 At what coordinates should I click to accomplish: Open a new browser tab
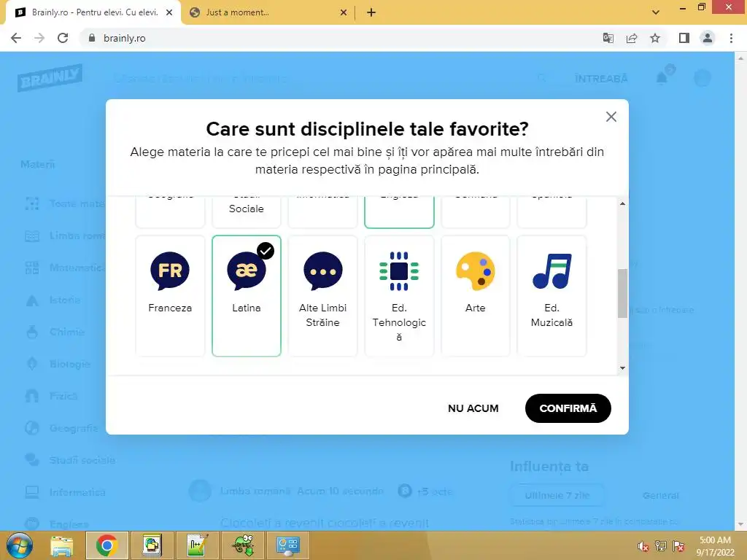(371, 12)
